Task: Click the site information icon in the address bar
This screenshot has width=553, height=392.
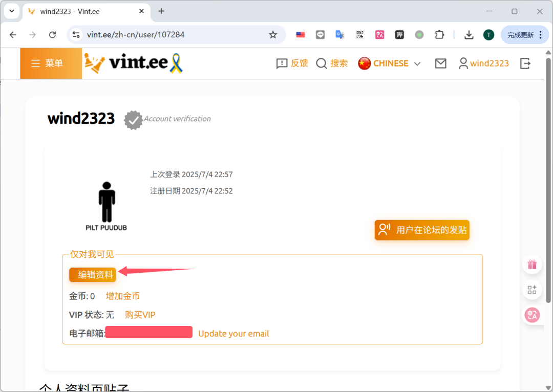Action: pos(76,35)
